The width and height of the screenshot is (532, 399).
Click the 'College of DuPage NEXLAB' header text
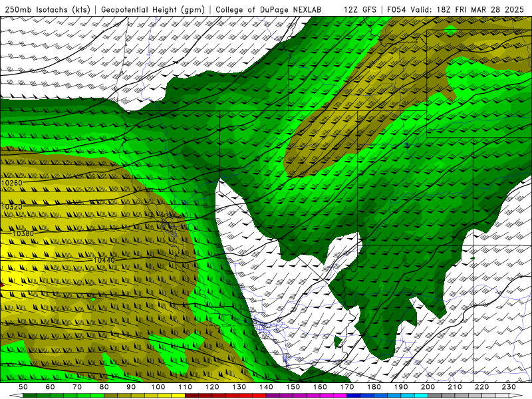[269, 9]
